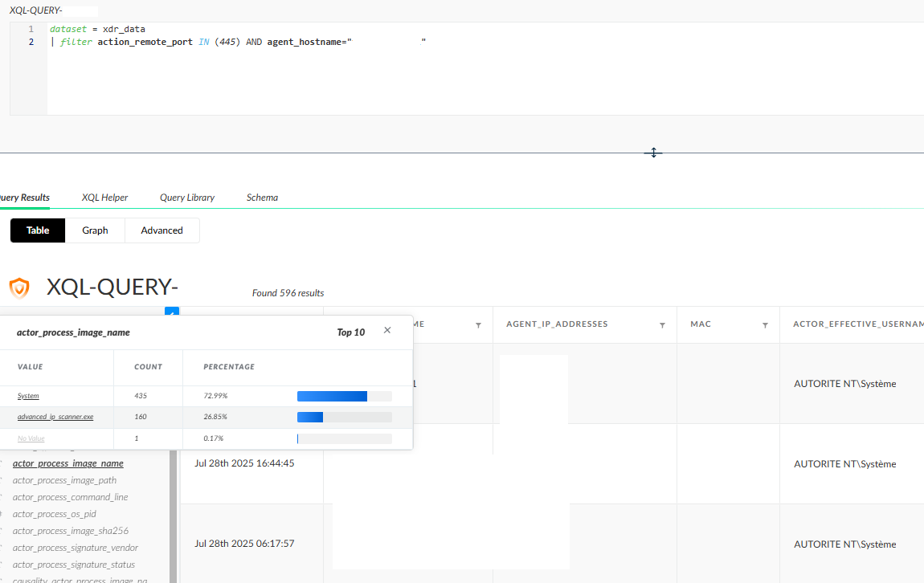Close the Top 10 values popup

click(x=387, y=330)
